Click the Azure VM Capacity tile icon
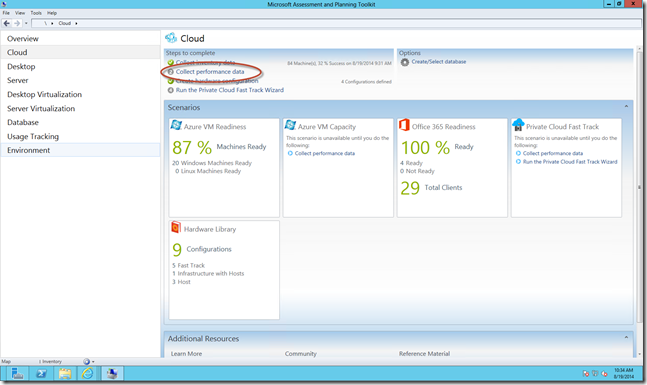 pyautogui.click(x=290, y=125)
